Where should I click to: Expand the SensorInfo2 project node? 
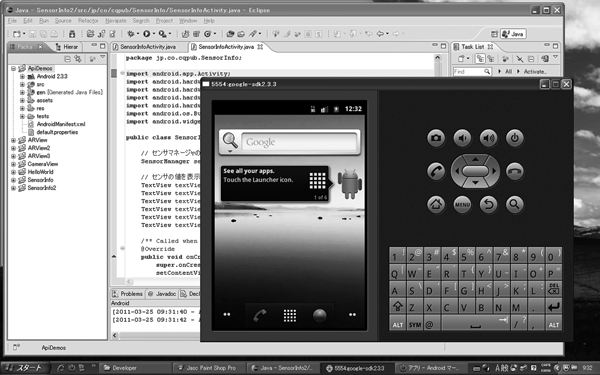pos(13,188)
